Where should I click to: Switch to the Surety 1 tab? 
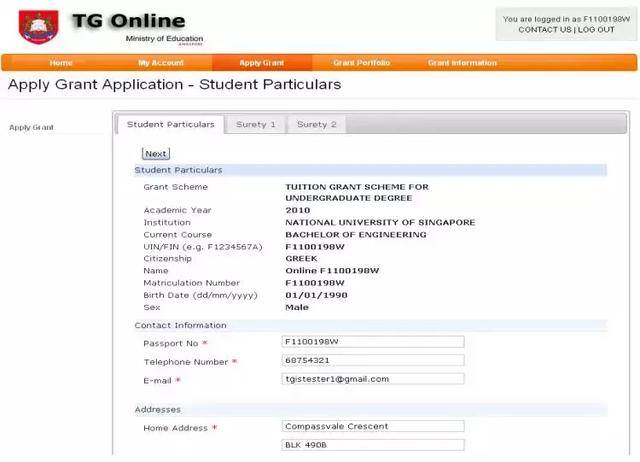pyautogui.click(x=257, y=125)
